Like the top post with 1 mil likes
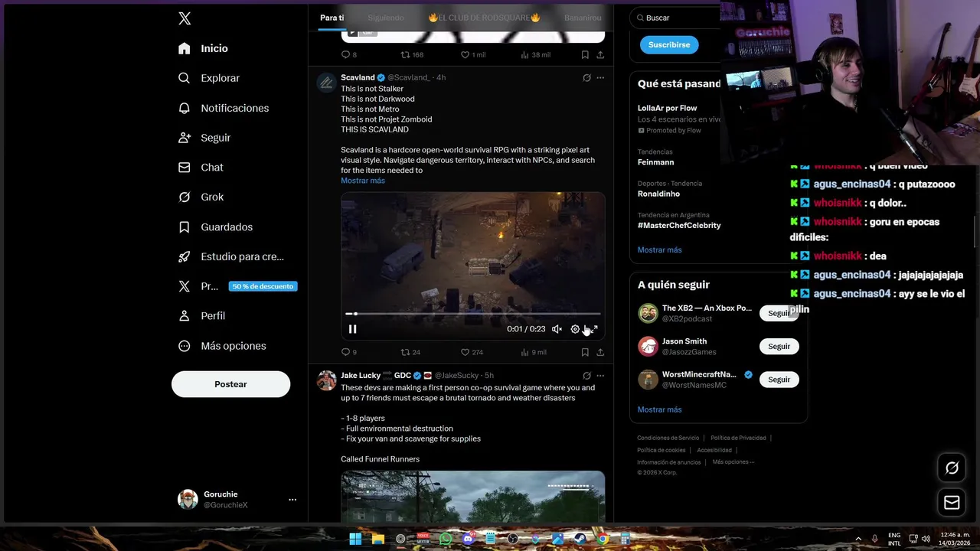 (x=472, y=54)
